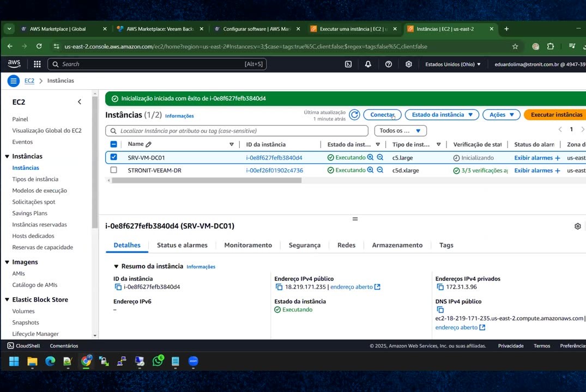Switch to the Status e alarmes tab
Viewport: 586px width, 392px height.
point(182,246)
